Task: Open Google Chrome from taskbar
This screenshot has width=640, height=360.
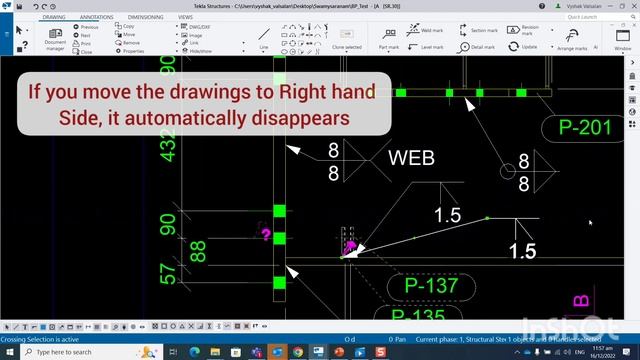Action: (x=298, y=352)
